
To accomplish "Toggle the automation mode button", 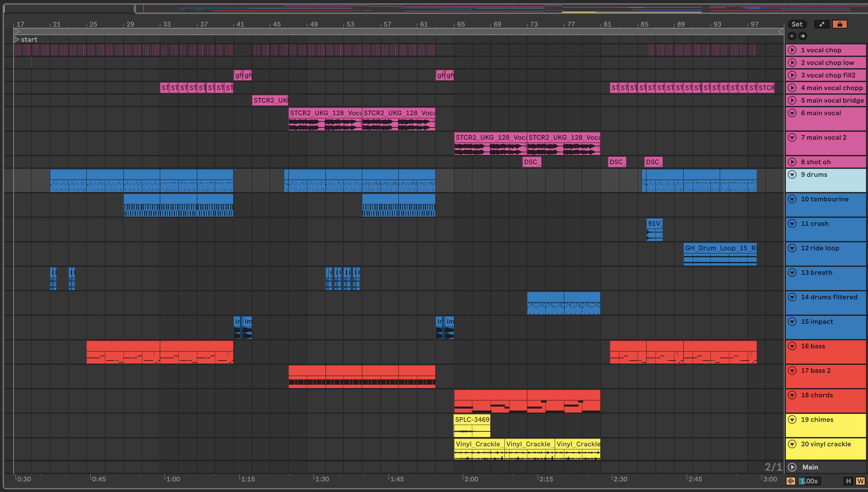I will tap(822, 24).
